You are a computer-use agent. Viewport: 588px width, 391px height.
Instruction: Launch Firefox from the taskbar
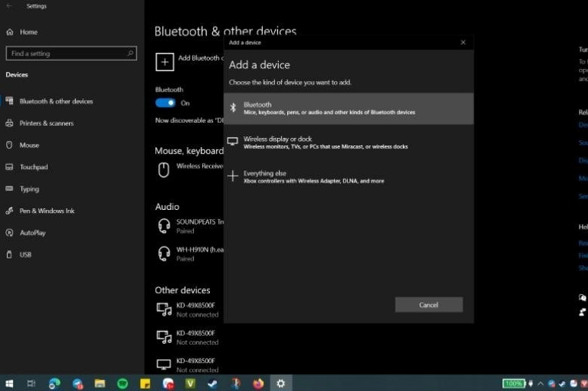[x=258, y=383]
